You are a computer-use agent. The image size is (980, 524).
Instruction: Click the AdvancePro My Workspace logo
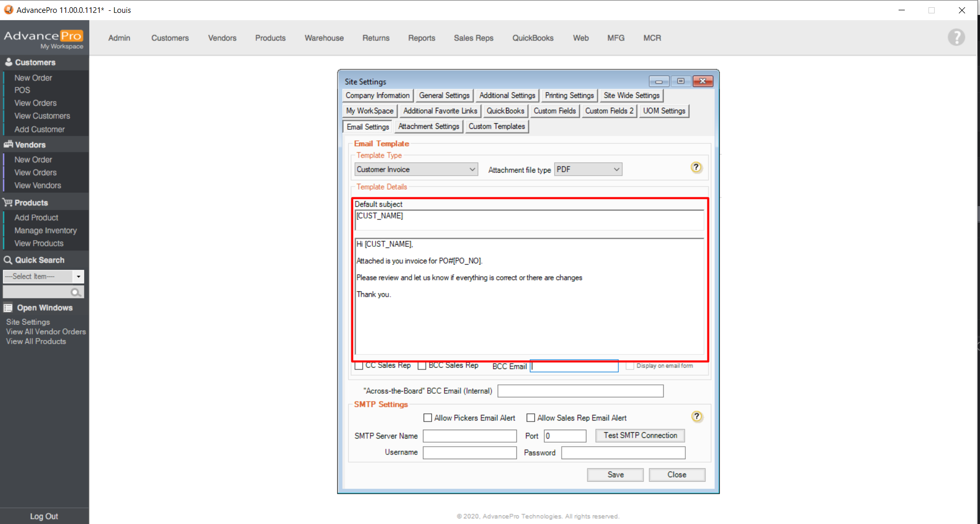point(44,38)
